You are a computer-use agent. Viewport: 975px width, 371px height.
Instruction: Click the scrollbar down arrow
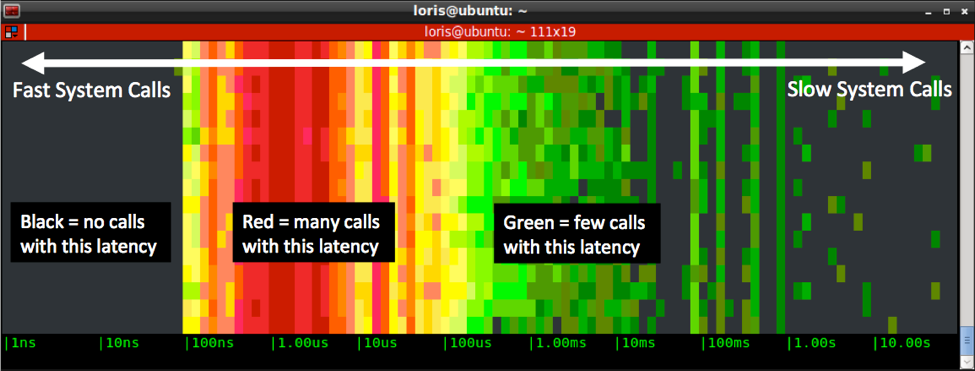(x=967, y=361)
